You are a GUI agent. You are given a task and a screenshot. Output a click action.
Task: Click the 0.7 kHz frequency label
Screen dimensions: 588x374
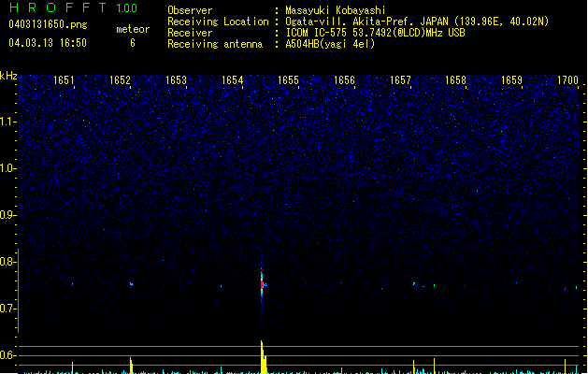pyautogui.click(x=7, y=309)
